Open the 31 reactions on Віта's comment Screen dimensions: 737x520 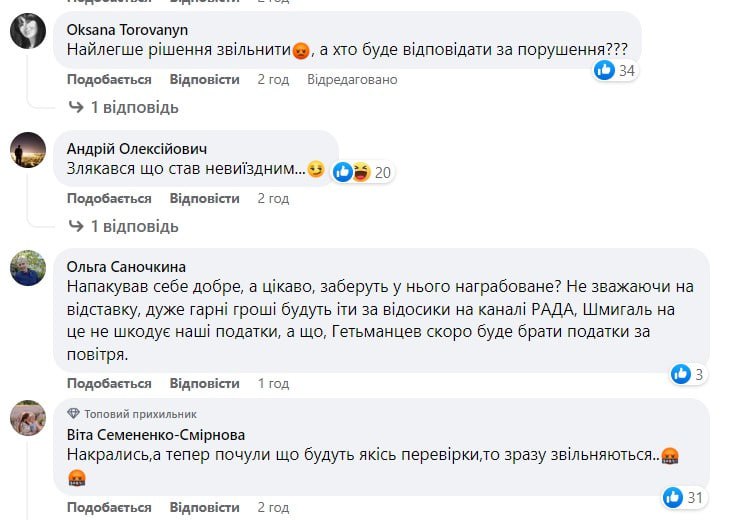pyautogui.click(x=684, y=496)
